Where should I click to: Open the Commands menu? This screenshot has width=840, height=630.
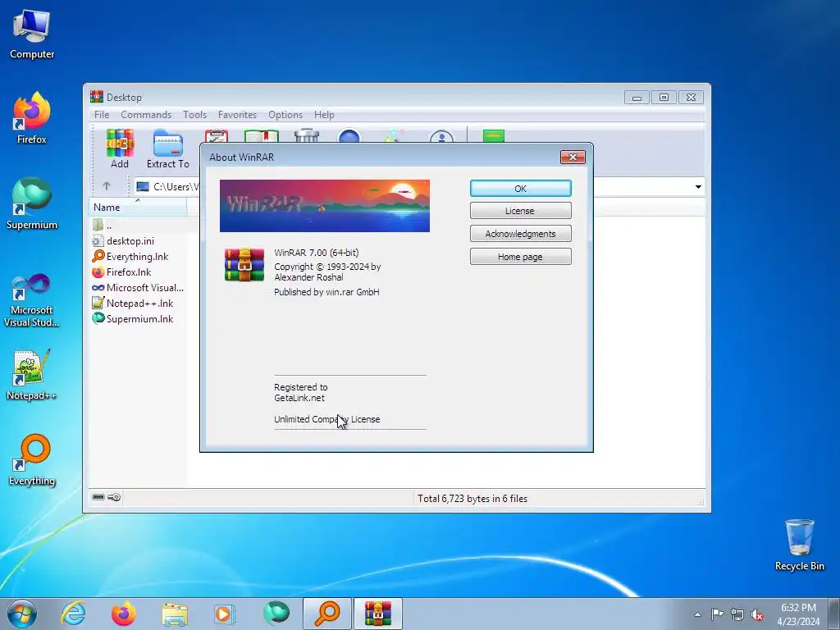[146, 115]
